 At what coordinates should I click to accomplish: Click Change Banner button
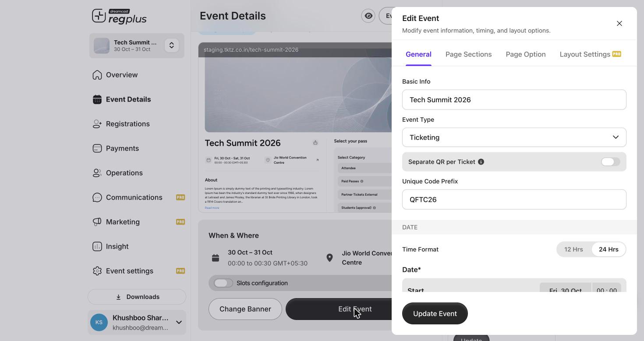[245, 309]
